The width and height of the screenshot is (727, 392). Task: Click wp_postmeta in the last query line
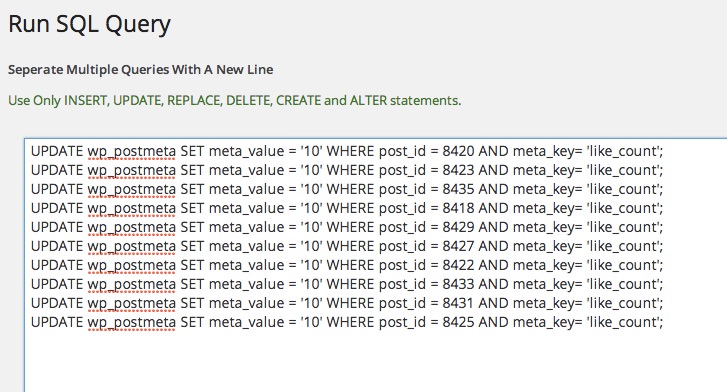(132, 323)
